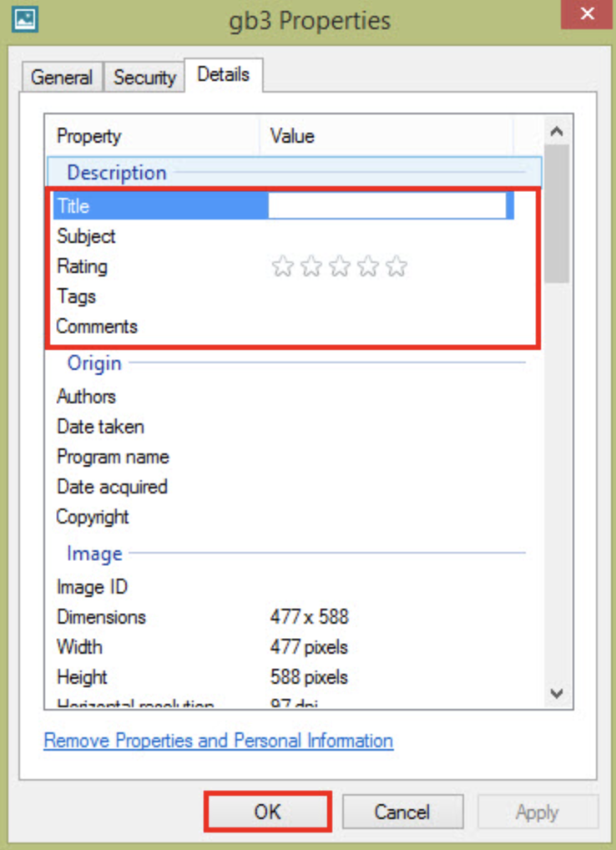The height and width of the screenshot is (850, 616).
Task: Select the Details tab
Action: pos(223,74)
